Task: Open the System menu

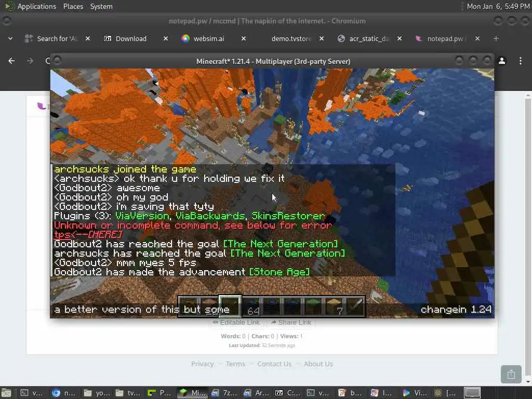Action: pos(101,6)
